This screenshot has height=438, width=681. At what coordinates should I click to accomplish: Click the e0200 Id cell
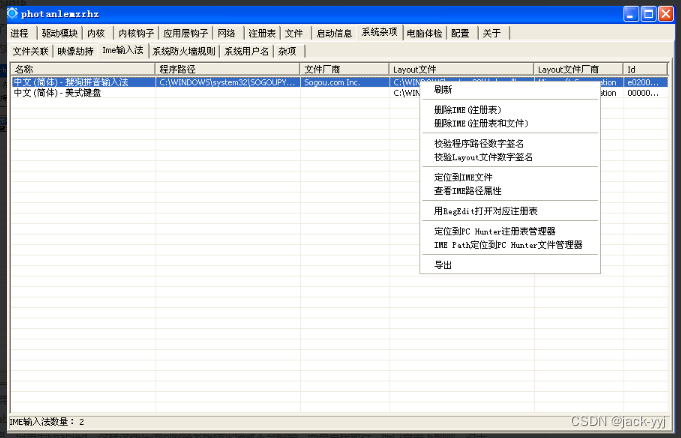coord(646,82)
